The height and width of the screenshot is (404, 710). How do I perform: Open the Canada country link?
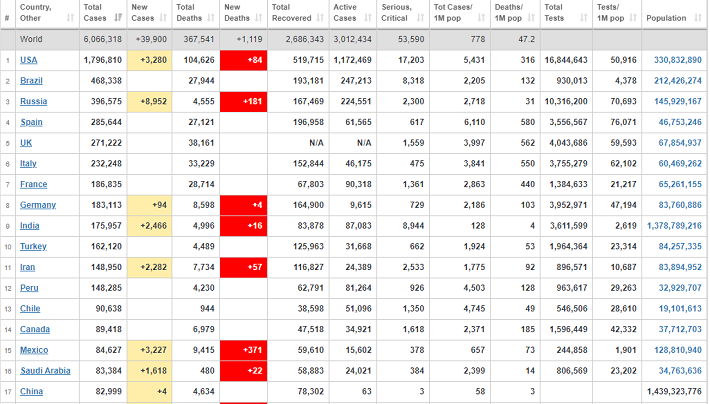35,329
